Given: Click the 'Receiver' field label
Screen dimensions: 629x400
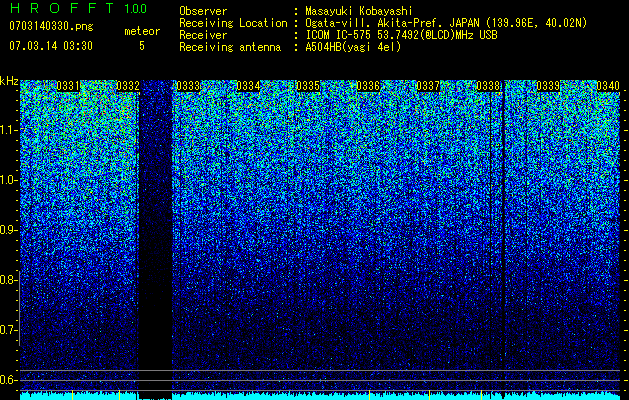Looking at the screenshot, I should coord(203,35).
